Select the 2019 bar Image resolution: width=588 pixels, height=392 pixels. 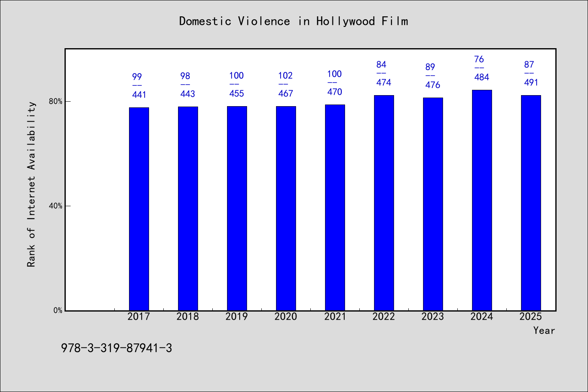(237, 208)
